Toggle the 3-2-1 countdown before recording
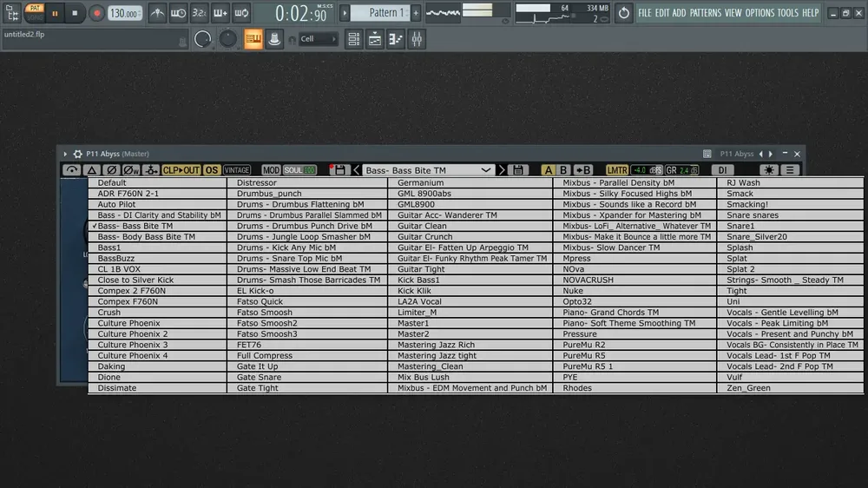The width and height of the screenshot is (868, 488). (200, 13)
